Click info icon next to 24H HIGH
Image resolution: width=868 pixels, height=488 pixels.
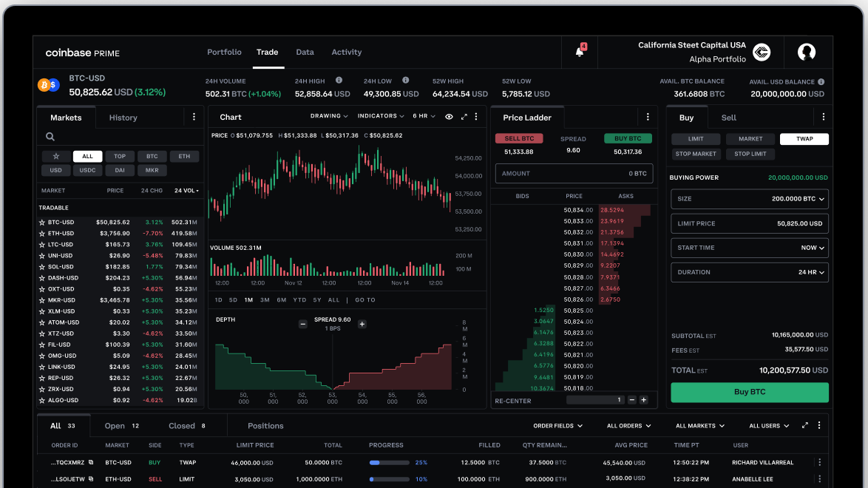tap(339, 81)
